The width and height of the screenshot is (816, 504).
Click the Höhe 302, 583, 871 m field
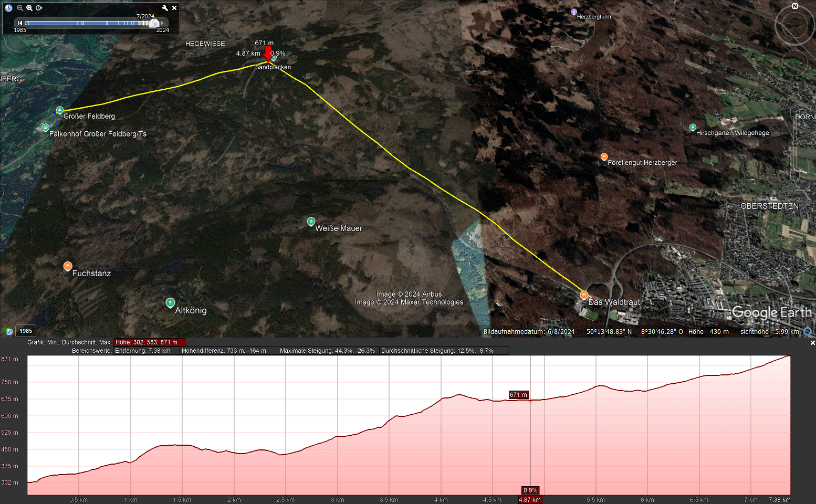click(x=149, y=342)
